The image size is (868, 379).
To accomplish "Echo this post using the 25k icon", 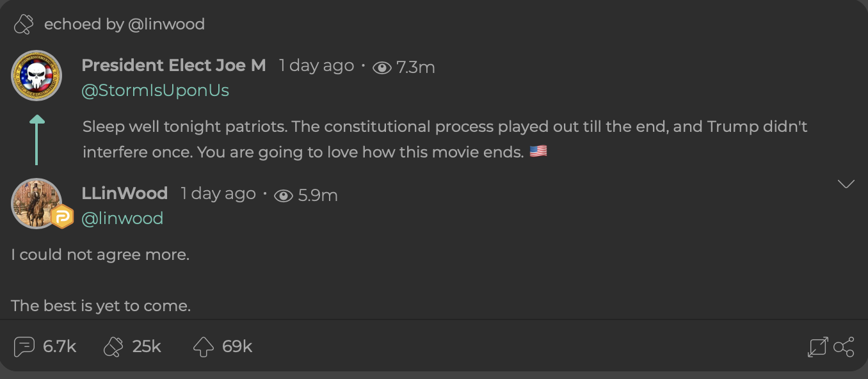I will pos(113,347).
